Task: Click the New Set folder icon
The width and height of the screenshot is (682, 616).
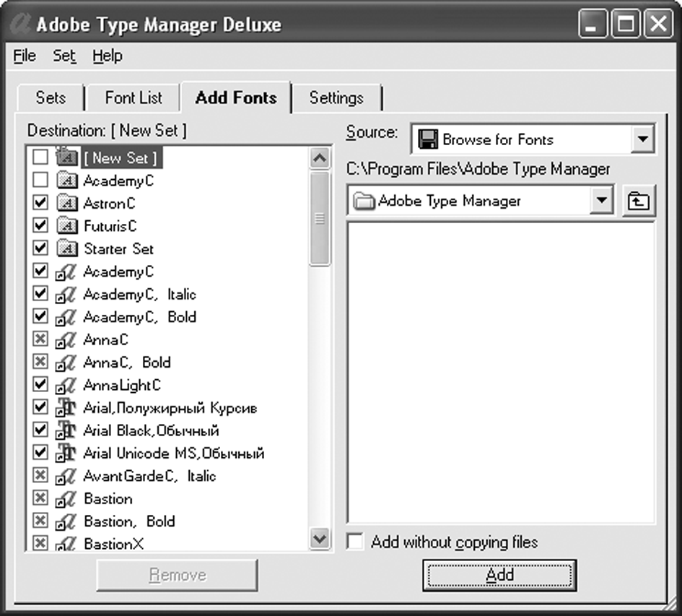Action: tap(66, 157)
